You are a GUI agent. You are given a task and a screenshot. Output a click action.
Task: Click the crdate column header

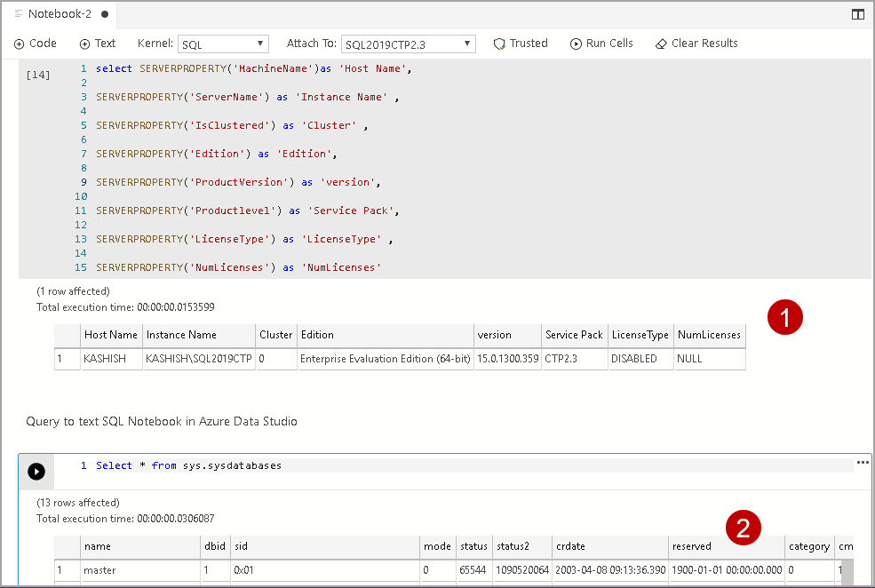[570, 546]
